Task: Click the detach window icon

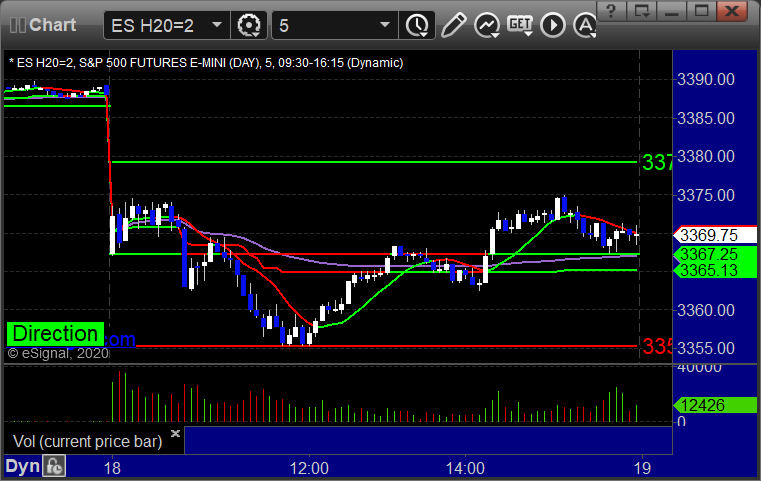Action: pyautogui.click(x=642, y=11)
